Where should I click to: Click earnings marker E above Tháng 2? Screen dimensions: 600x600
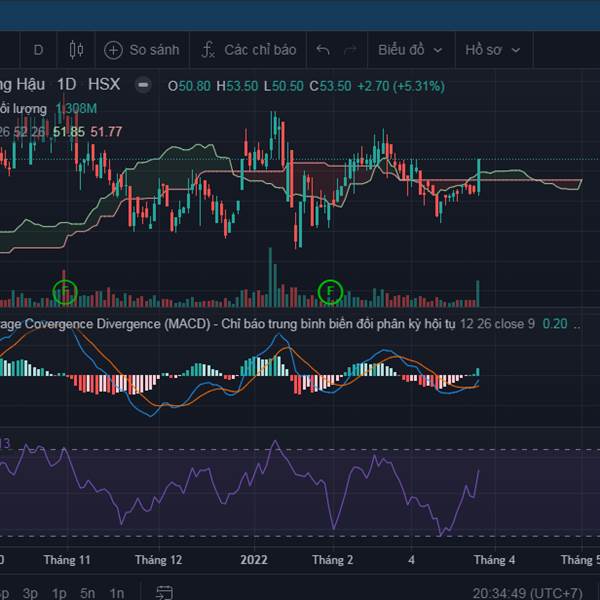[331, 292]
